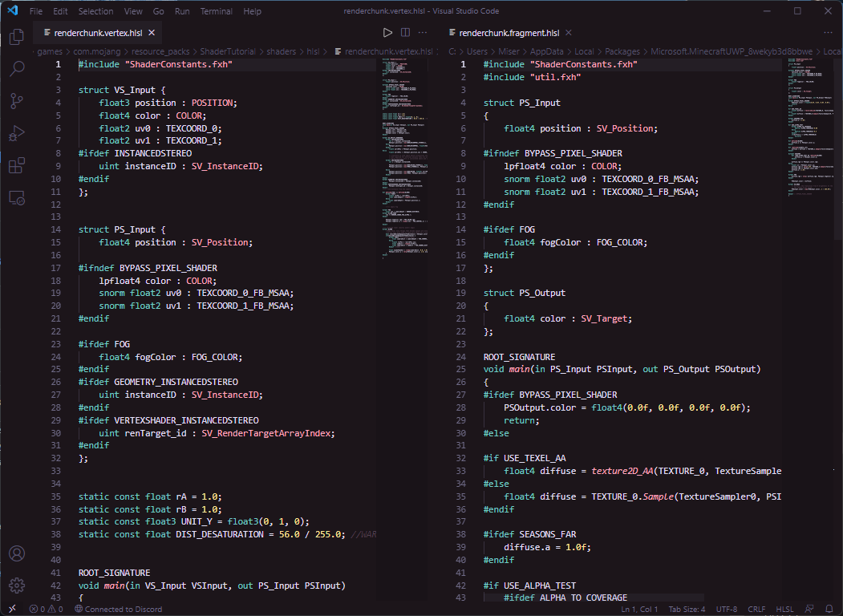Open notifications bell in status bar

click(829, 609)
